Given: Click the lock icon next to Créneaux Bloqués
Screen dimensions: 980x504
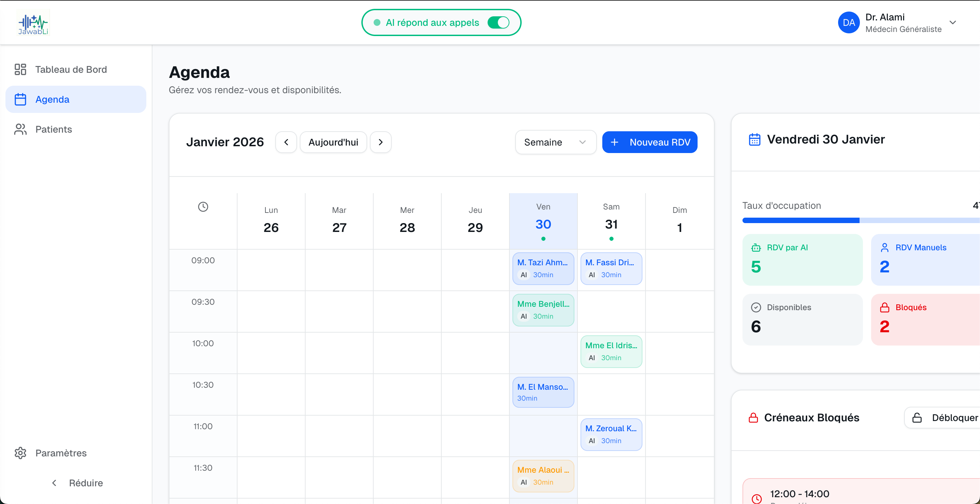Looking at the screenshot, I should (753, 417).
